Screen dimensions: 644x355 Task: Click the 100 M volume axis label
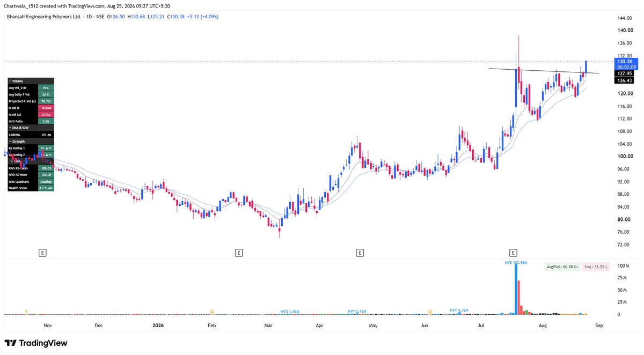pyautogui.click(x=623, y=266)
